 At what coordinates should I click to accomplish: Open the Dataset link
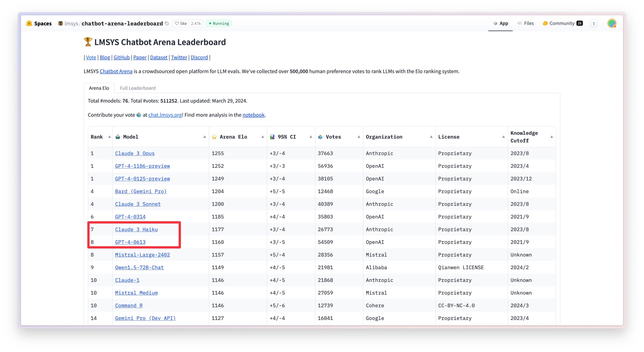pos(159,57)
